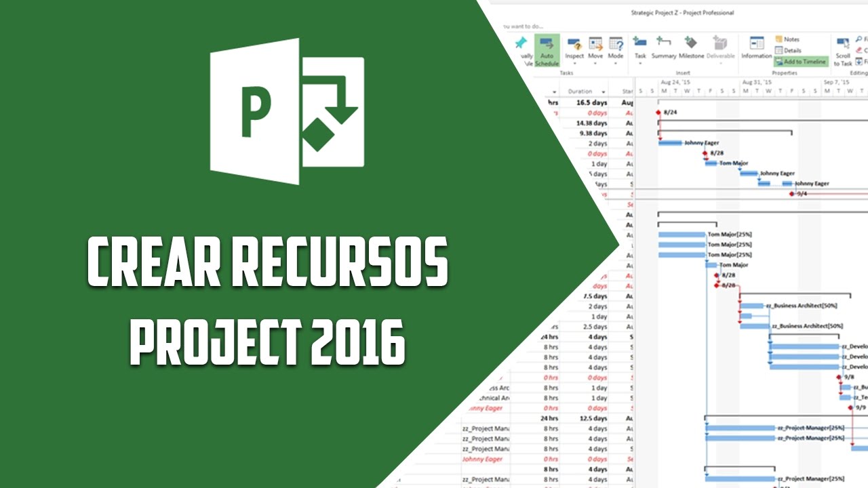Select the Tom Major bar below 8/28
The width and height of the screenshot is (868, 488).
(711, 163)
